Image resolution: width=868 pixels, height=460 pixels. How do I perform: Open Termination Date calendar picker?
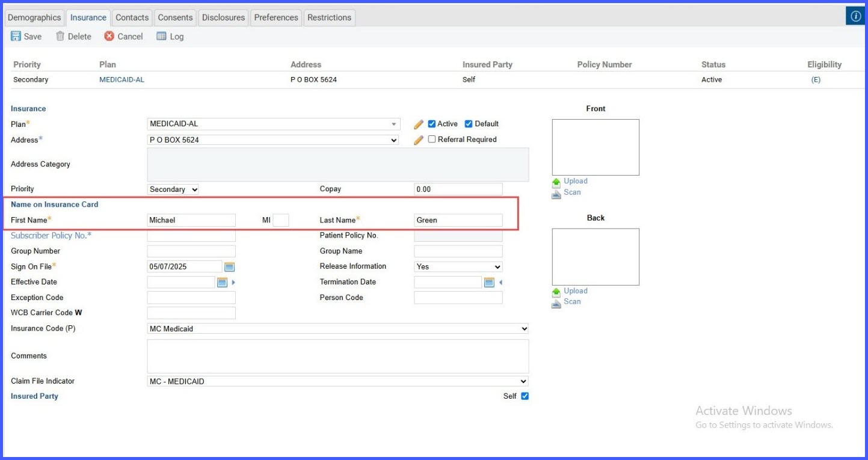(x=489, y=283)
